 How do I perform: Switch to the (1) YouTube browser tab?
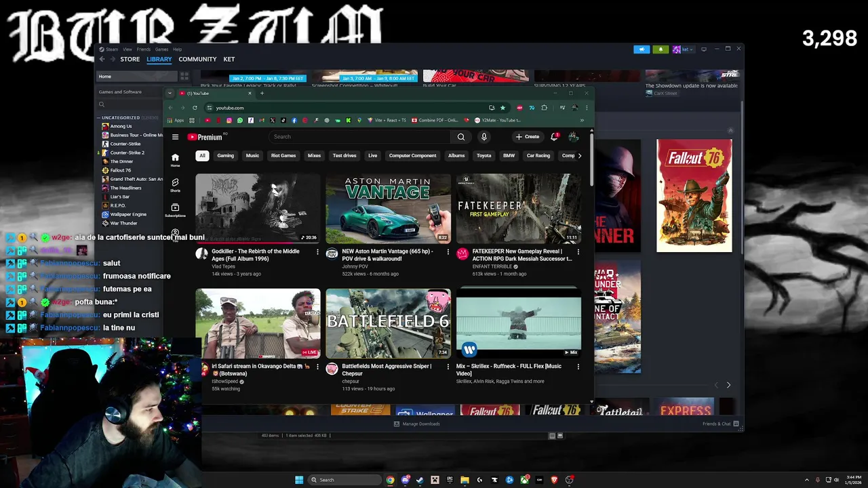[x=215, y=94]
